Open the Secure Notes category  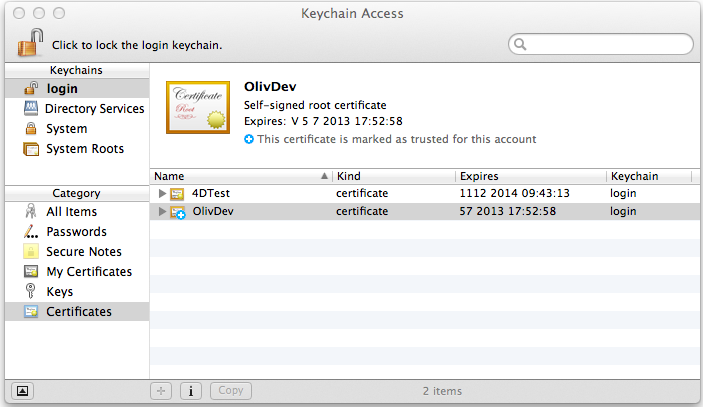(83, 252)
